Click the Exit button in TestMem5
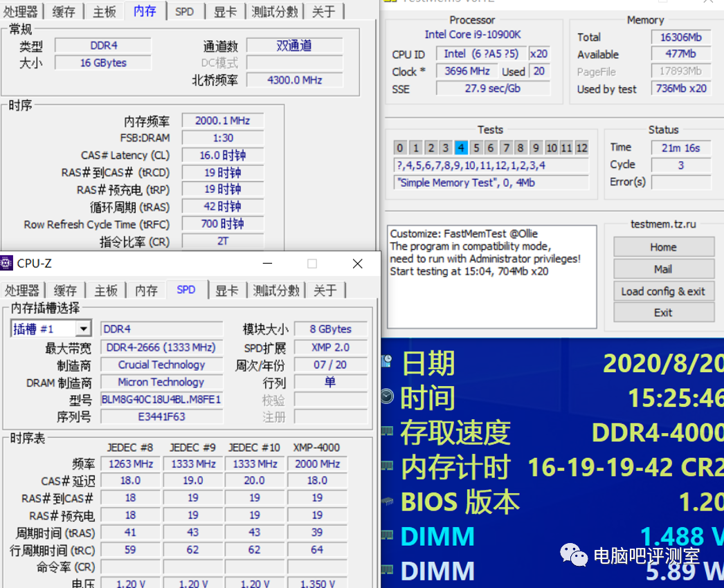This screenshot has width=724, height=588. click(663, 313)
